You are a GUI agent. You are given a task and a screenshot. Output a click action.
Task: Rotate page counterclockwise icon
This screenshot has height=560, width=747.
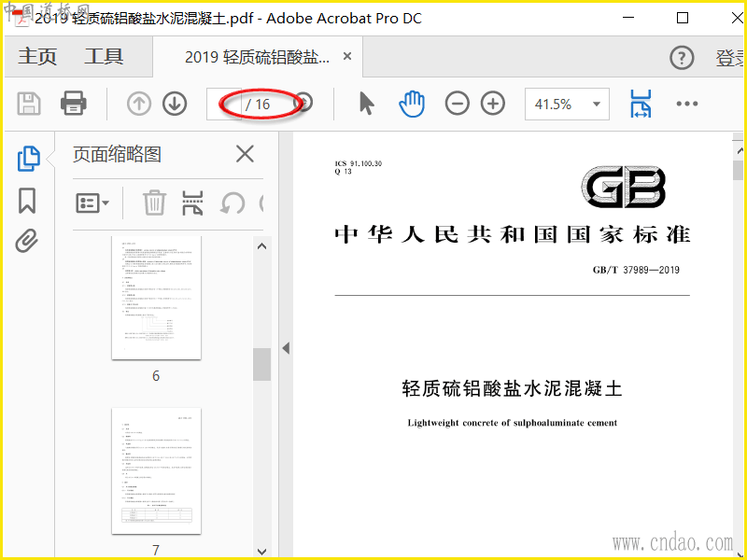point(233,203)
